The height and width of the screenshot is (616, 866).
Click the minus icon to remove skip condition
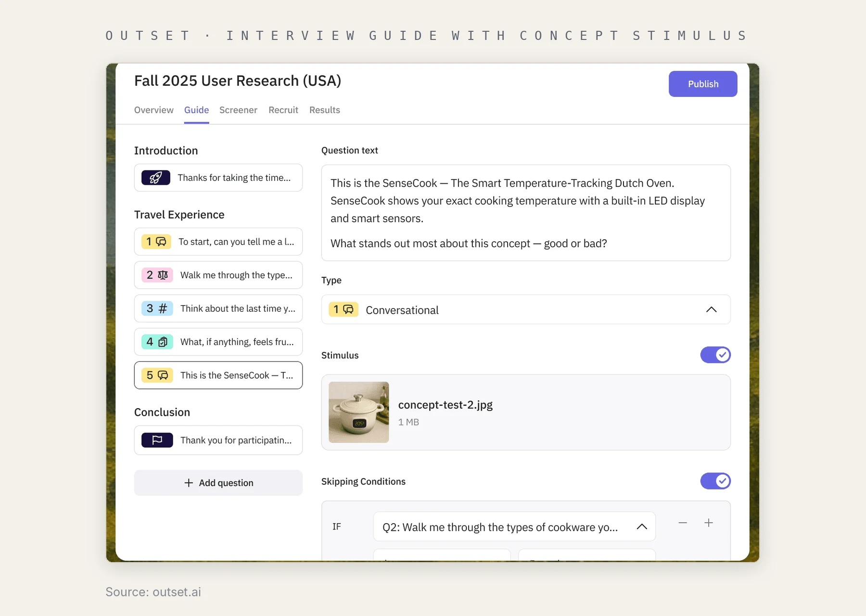683,523
